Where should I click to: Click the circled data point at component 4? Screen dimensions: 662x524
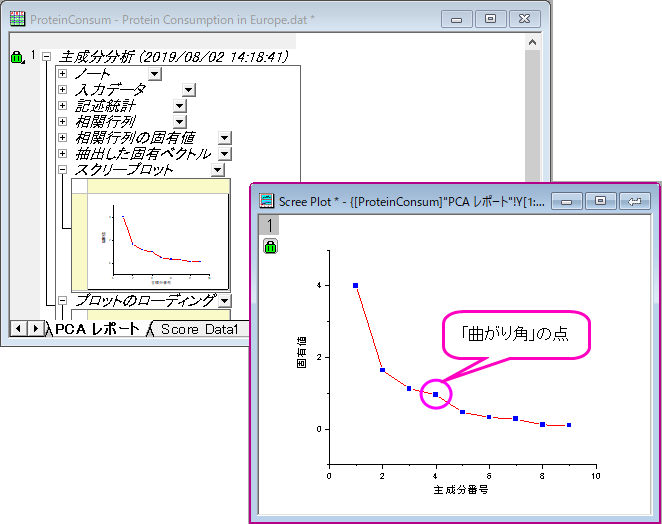point(436,394)
